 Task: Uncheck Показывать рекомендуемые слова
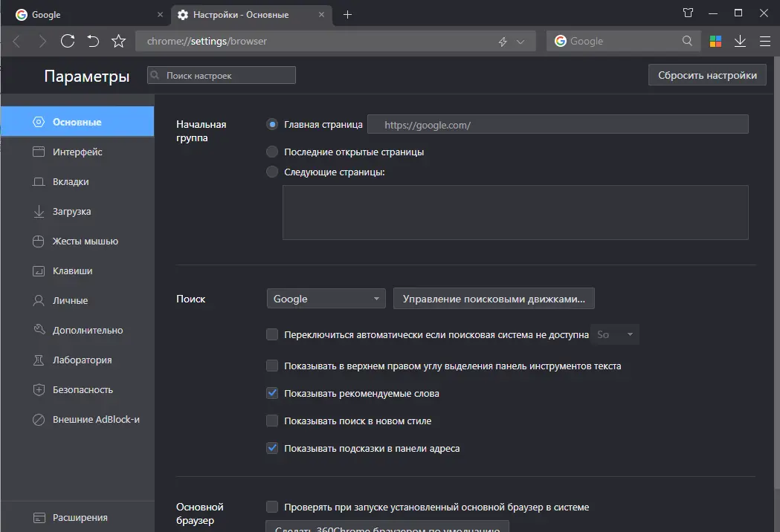(272, 393)
